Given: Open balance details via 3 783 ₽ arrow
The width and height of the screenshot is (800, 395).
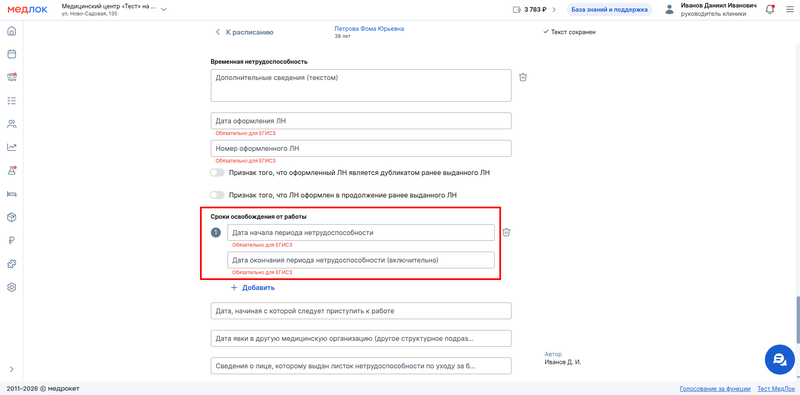Looking at the screenshot, I should (x=554, y=10).
